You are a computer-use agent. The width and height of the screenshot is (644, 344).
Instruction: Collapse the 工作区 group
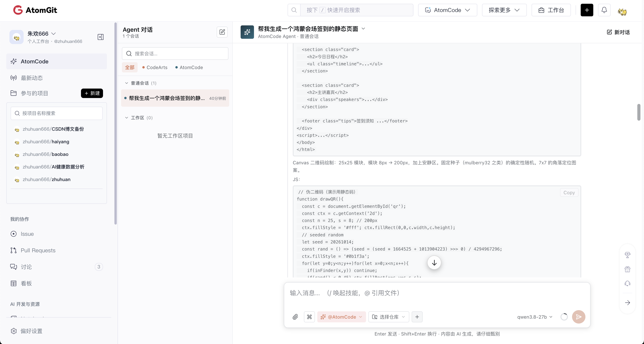(127, 118)
